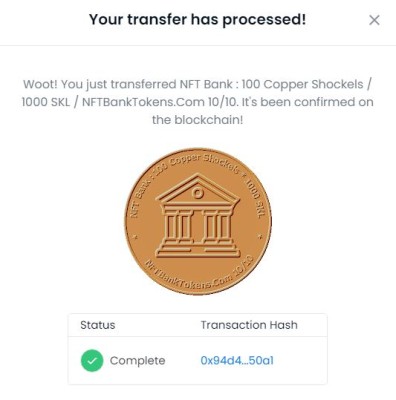396x400 pixels.
Task: Click the bank building emblem on coin
Action: (x=198, y=215)
